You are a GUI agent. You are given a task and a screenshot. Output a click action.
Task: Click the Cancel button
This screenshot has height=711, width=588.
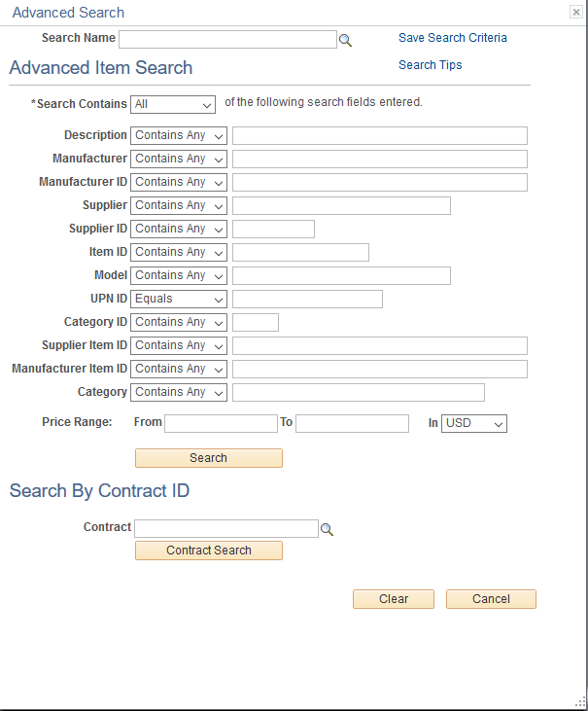[x=491, y=599]
